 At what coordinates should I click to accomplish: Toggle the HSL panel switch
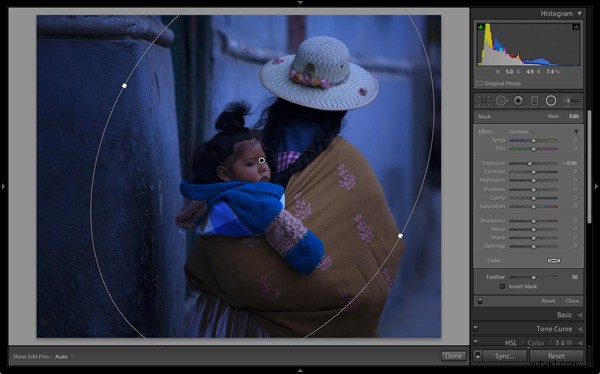point(475,341)
